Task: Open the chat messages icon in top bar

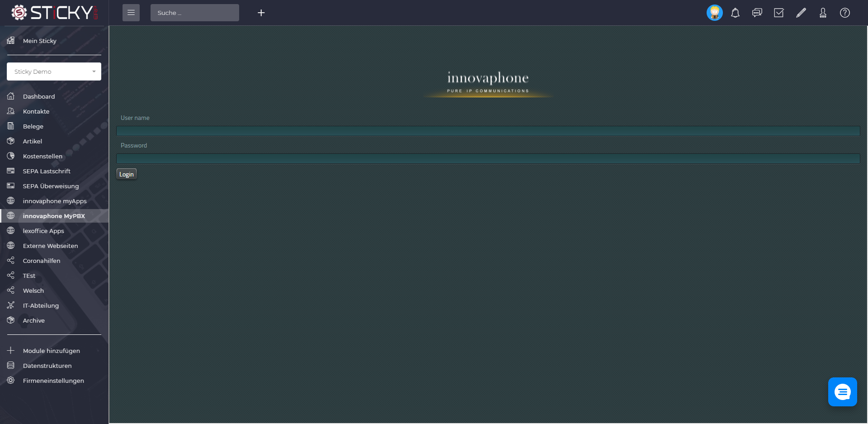Action: (757, 13)
